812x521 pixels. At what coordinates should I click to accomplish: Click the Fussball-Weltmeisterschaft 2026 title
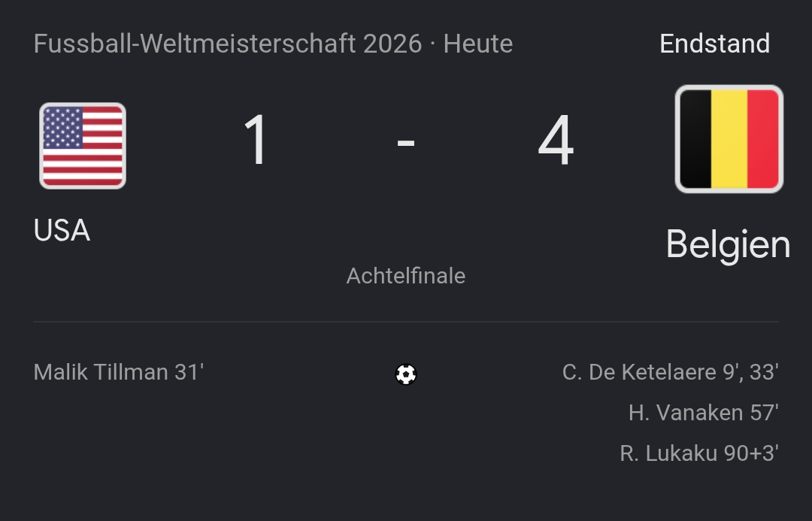pyautogui.click(x=228, y=44)
